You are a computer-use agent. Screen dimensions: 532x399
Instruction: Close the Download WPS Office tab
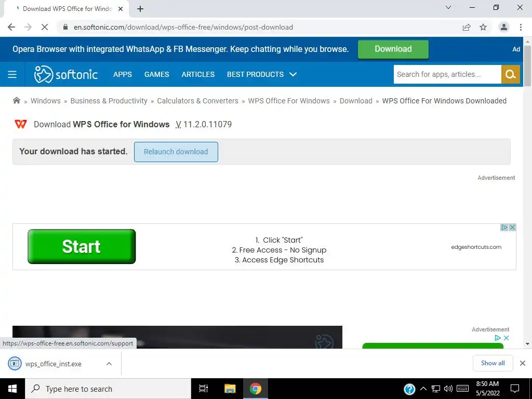tap(121, 9)
